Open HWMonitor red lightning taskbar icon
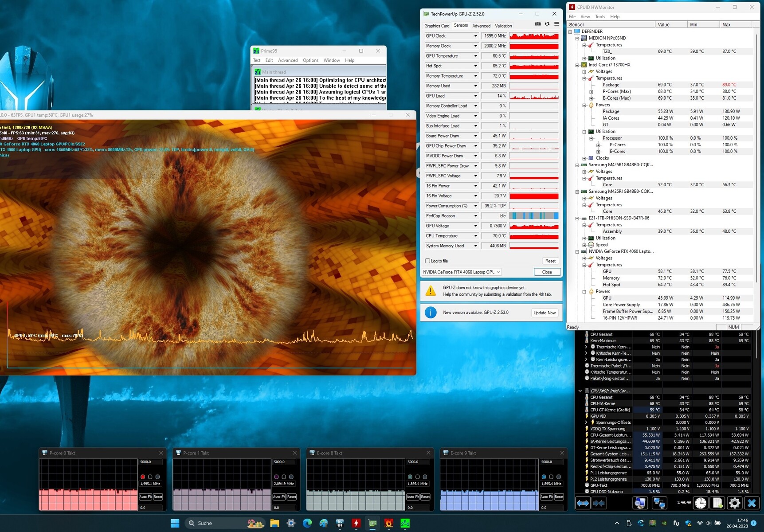The width and height of the screenshot is (764, 532). pos(356,523)
